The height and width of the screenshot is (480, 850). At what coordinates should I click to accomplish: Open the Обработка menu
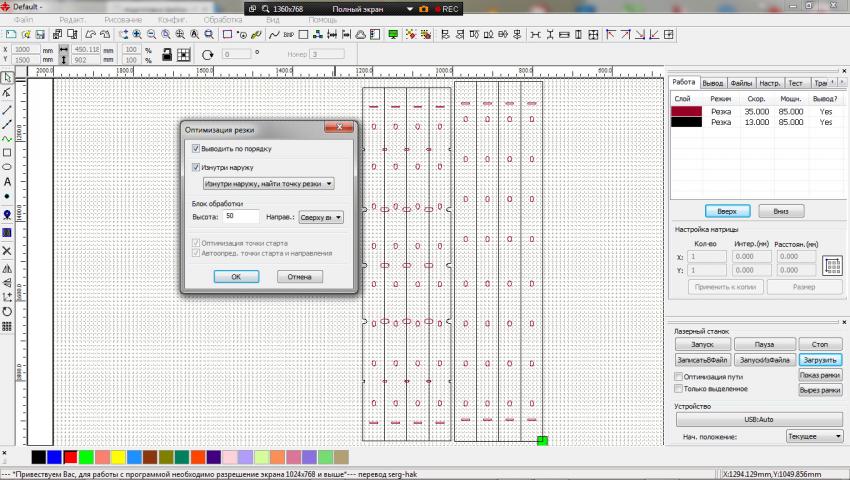tap(223, 20)
